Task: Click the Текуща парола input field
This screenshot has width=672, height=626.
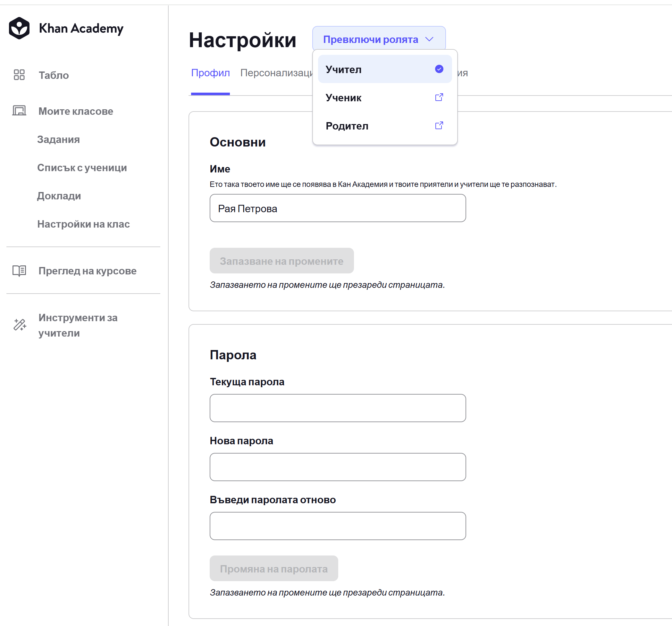Action: point(338,408)
